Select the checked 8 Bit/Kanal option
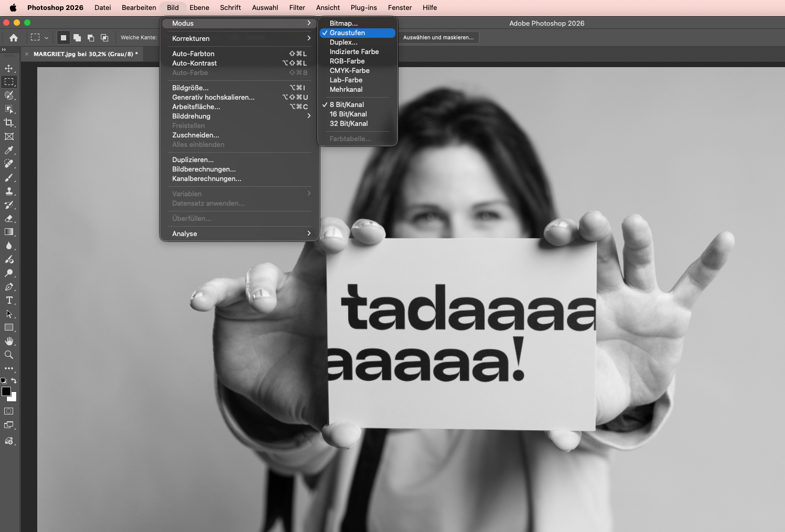 (347, 105)
